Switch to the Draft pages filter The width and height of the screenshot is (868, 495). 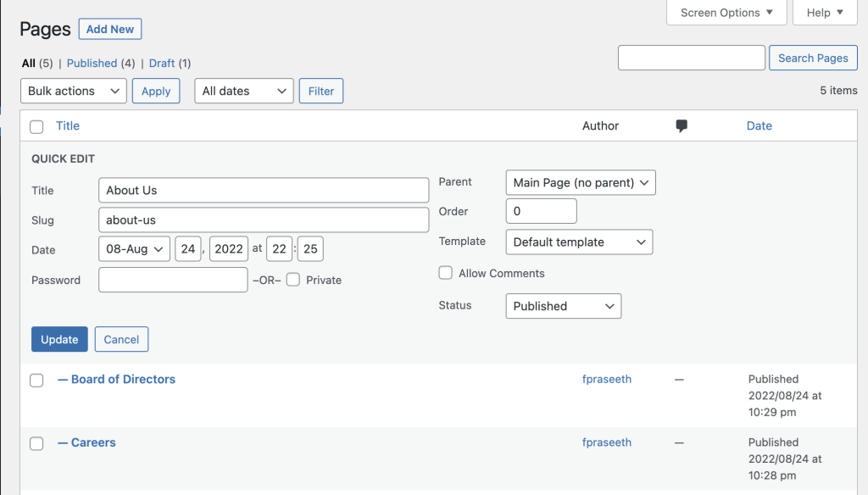pos(161,63)
